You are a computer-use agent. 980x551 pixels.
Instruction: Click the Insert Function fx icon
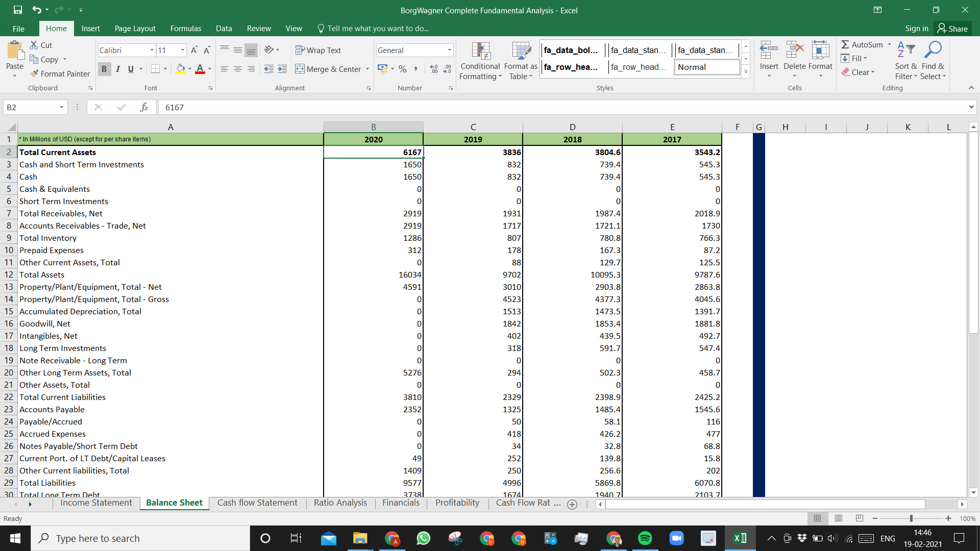pyautogui.click(x=144, y=107)
